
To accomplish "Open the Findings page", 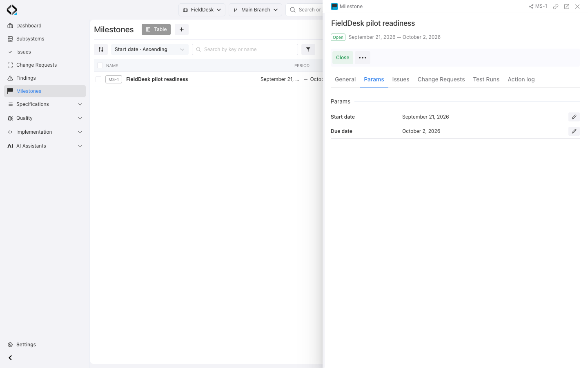I will point(45,78).
